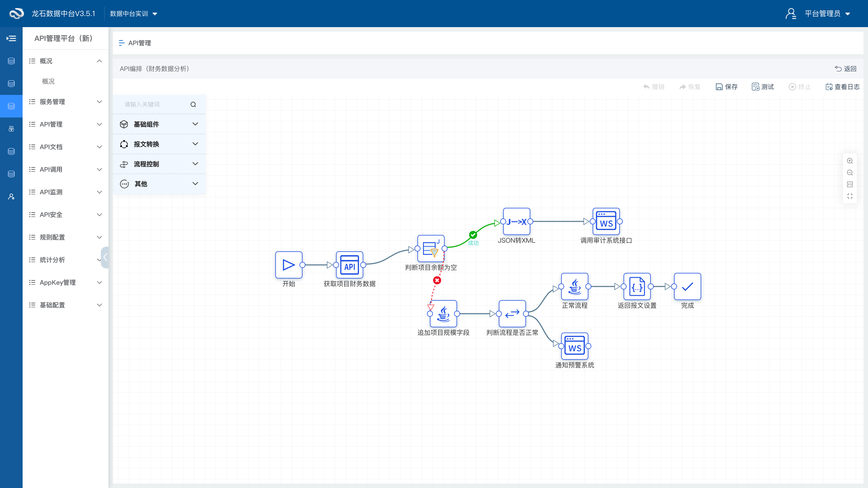Image resolution: width=868 pixels, height=488 pixels.
Task: Select the 返回报文设置 node
Action: coord(637,287)
